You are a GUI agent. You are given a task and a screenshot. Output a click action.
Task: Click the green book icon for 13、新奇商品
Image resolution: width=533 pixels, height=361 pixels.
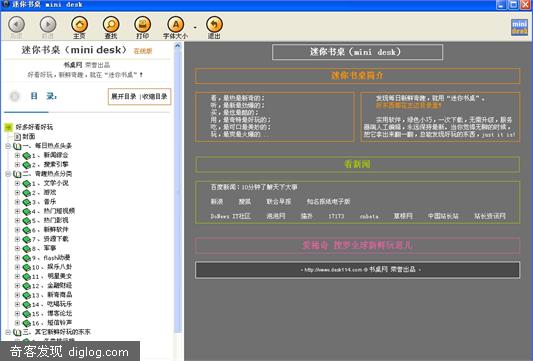coord(27,295)
